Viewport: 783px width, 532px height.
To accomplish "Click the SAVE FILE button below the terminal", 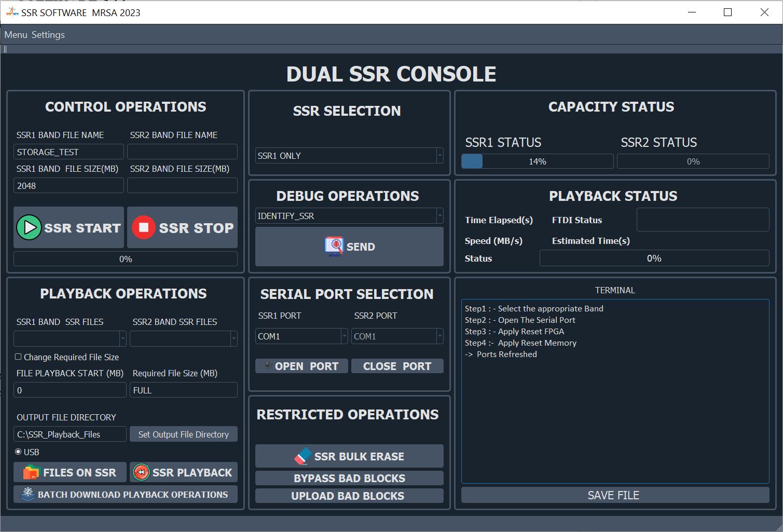I will click(x=613, y=495).
